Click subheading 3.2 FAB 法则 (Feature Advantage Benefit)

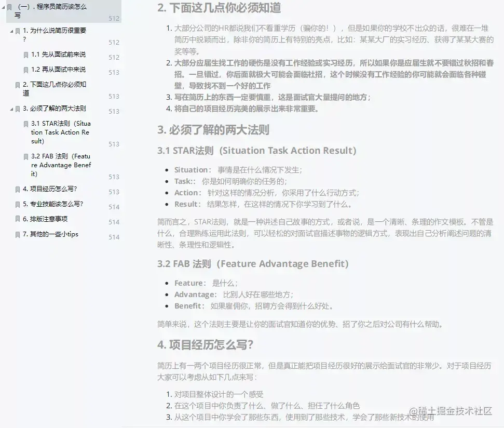[x=253, y=264]
